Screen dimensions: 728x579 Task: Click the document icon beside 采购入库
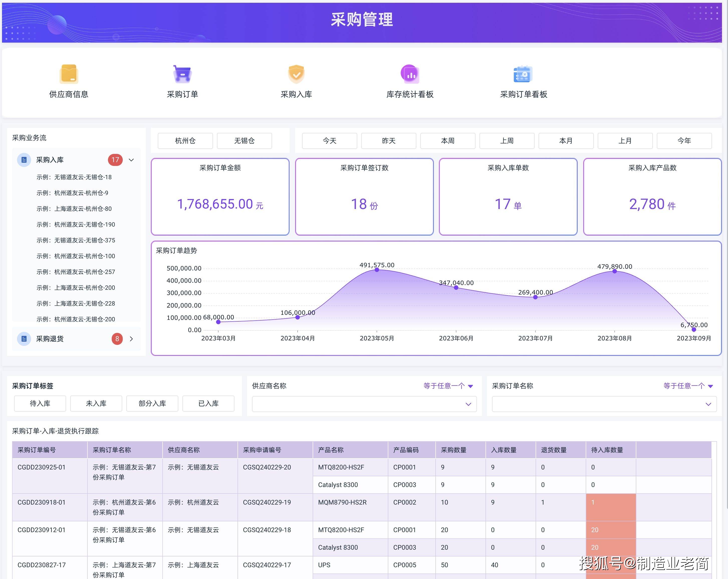point(24,160)
